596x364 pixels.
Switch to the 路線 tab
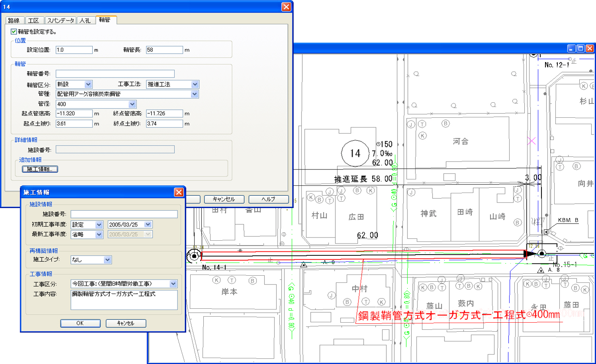pyautogui.click(x=14, y=20)
